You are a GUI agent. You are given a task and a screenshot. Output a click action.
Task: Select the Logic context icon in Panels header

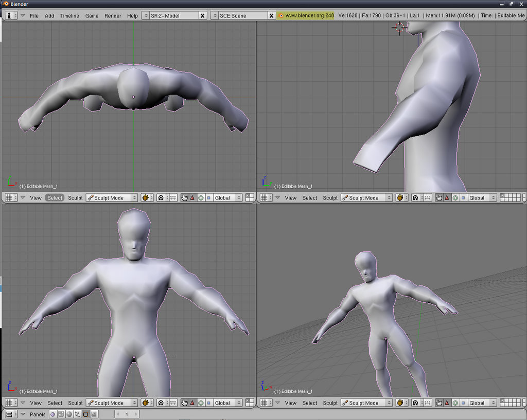52,414
